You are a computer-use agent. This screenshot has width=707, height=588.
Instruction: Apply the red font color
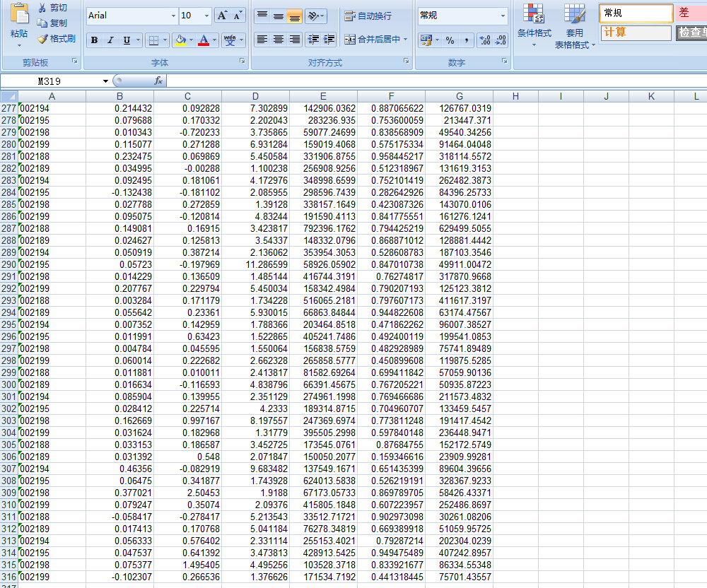pyautogui.click(x=204, y=40)
